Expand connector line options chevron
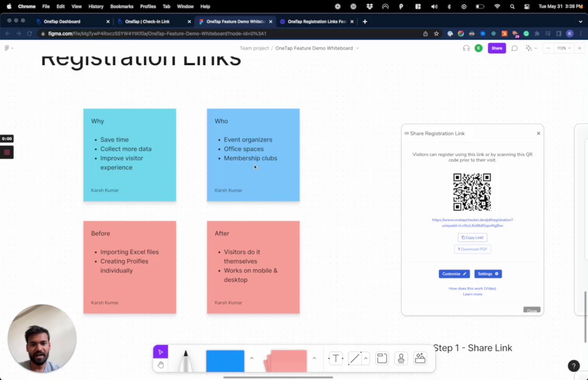This screenshot has height=380, width=588. click(366, 358)
